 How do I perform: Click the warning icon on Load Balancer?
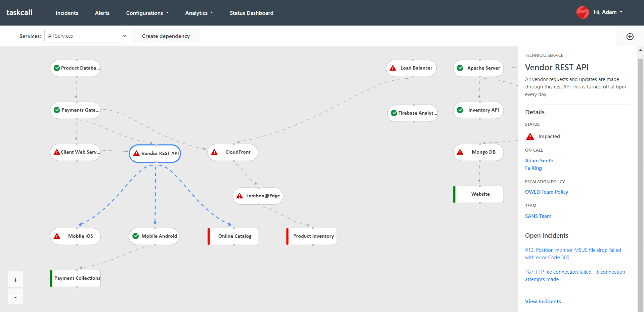click(393, 68)
